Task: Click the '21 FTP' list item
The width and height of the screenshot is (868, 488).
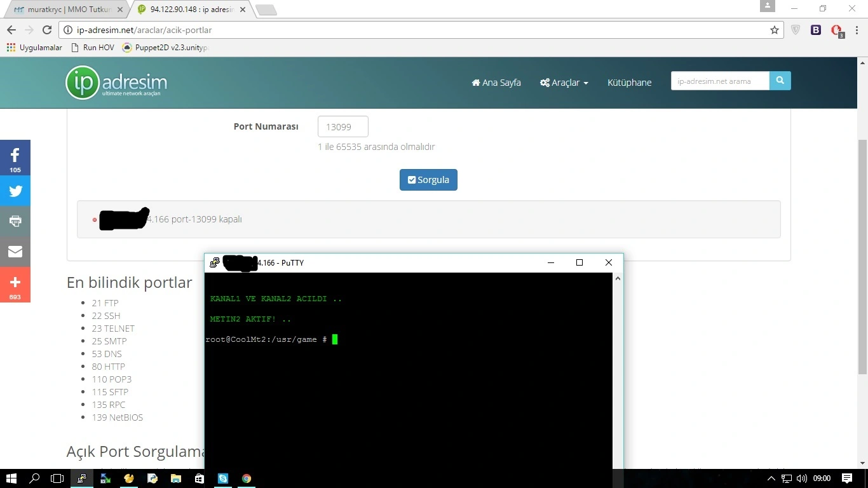Action: pyautogui.click(x=105, y=303)
